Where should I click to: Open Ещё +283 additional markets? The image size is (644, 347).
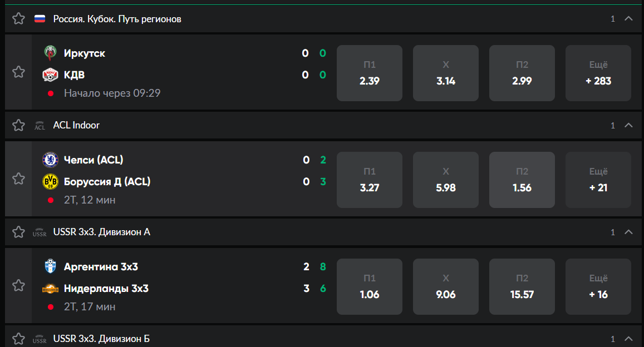tap(598, 73)
